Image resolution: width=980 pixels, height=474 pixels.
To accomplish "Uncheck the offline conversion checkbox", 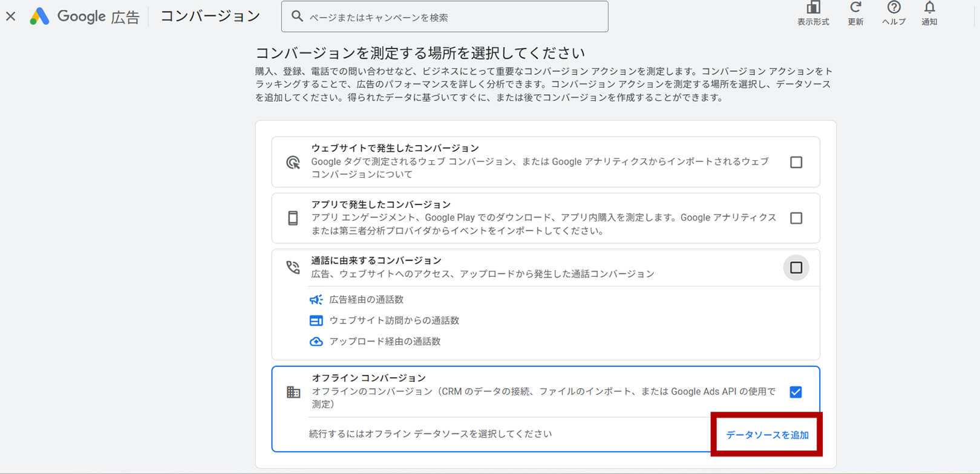I will [795, 392].
